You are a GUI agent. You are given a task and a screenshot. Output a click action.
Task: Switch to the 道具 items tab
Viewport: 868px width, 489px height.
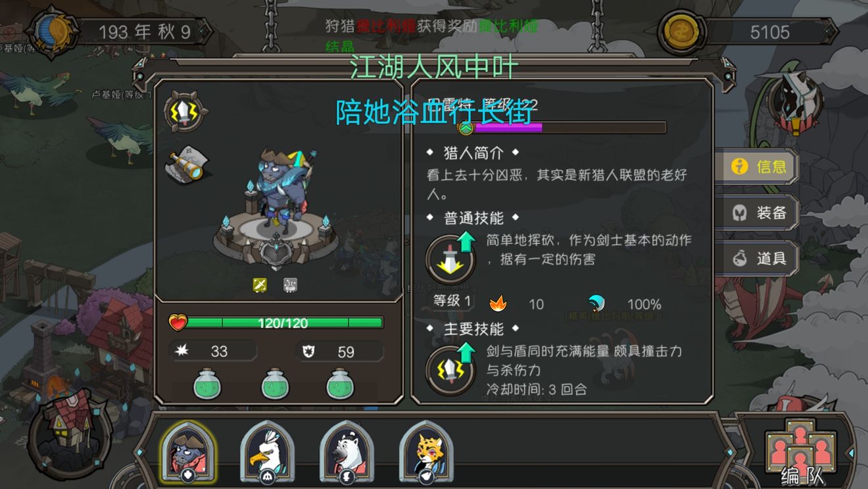756,258
